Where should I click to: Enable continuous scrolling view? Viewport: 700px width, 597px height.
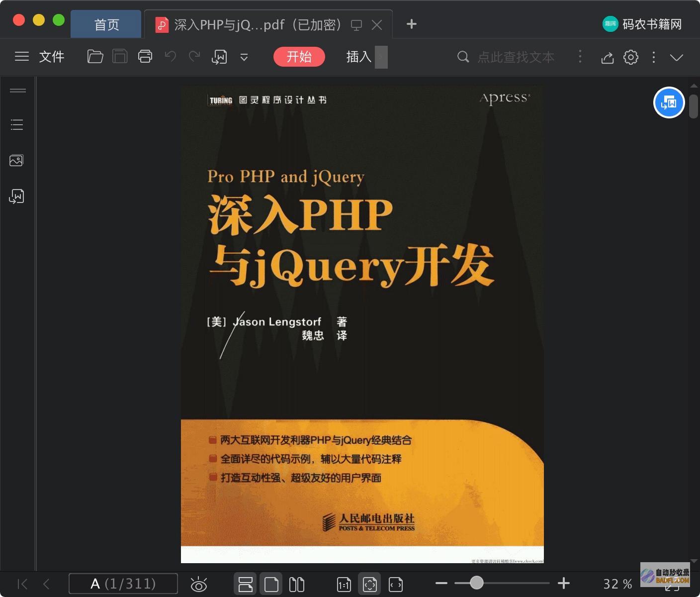click(x=246, y=584)
